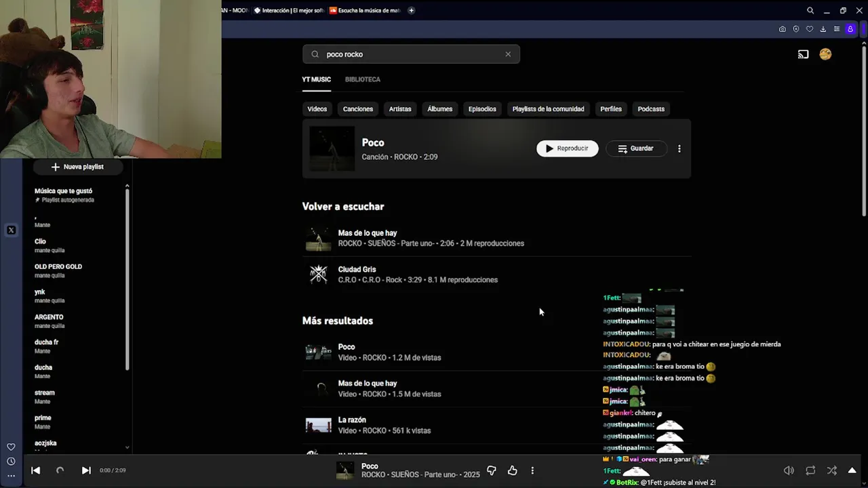Open the history clock icon in sidebar
The width and height of the screenshot is (868, 488).
pos(11,462)
